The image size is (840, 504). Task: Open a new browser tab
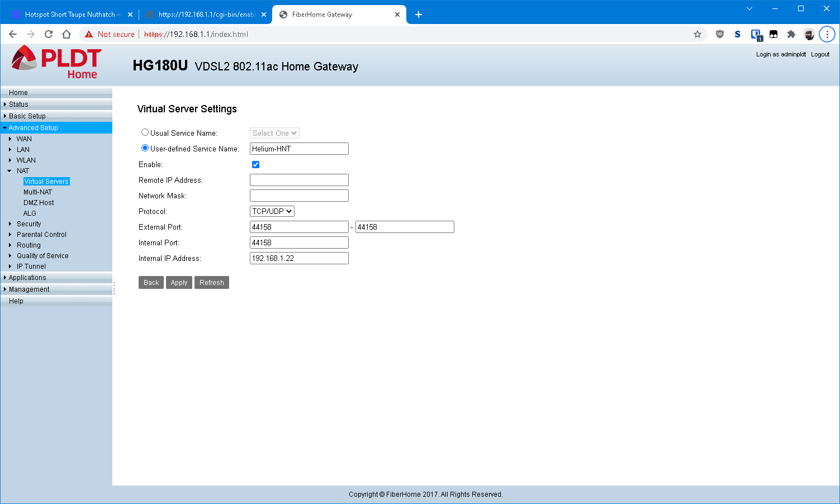[419, 15]
